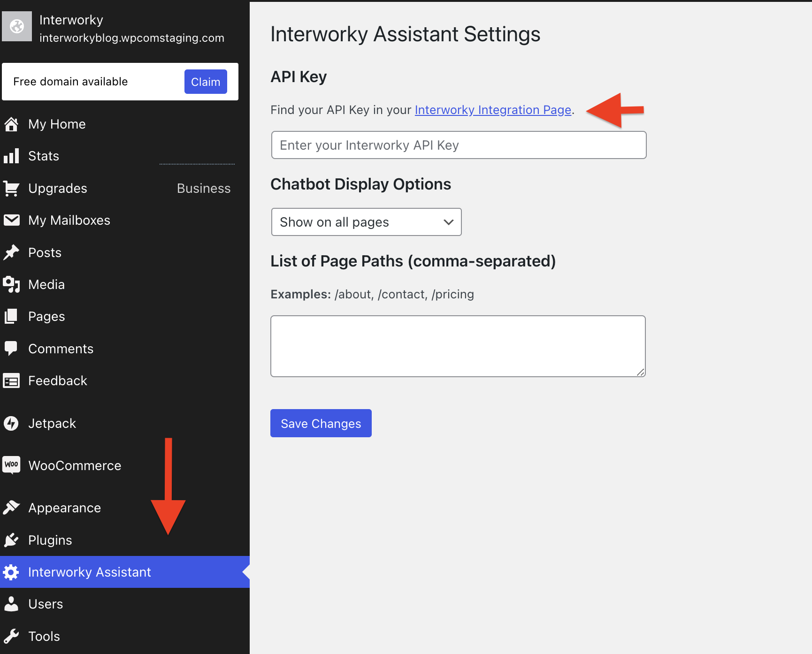Open the Appearance menu
Image resolution: width=812 pixels, height=654 pixels.
pyautogui.click(x=64, y=508)
